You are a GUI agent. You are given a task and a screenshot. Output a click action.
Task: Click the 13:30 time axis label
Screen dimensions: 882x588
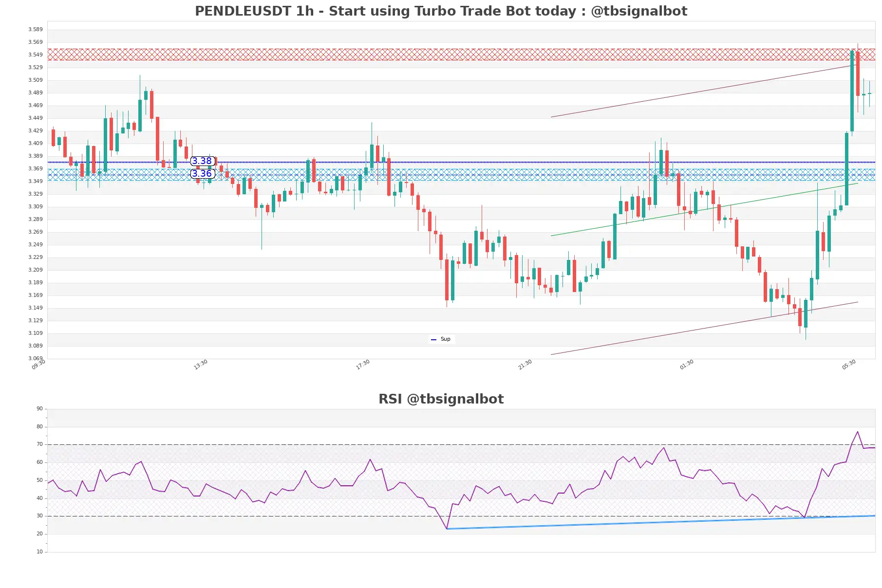[x=201, y=365]
